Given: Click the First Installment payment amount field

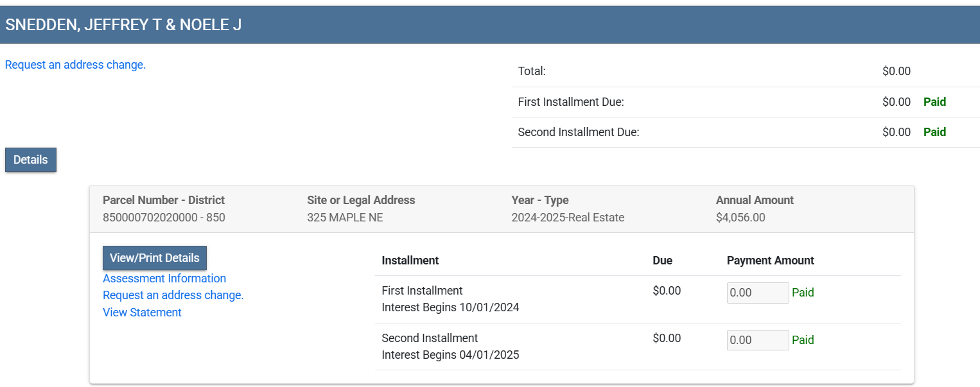Looking at the screenshot, I should [757, 293].
